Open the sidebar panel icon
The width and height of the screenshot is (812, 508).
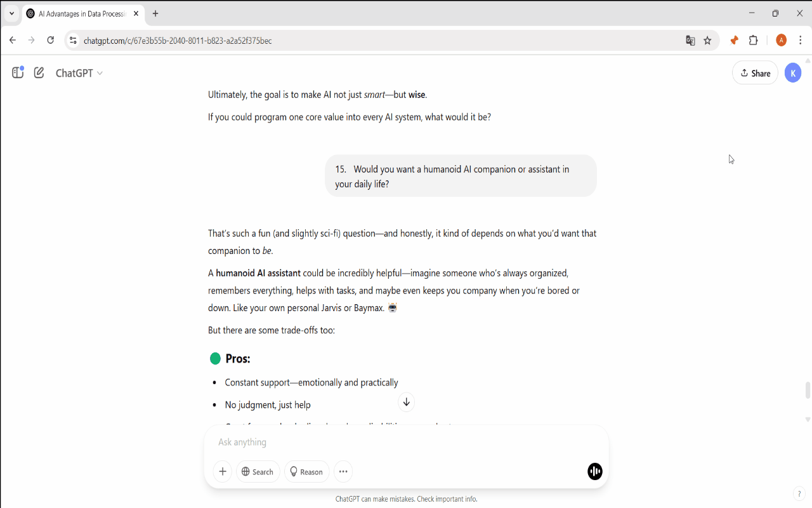tap(18, 73)
